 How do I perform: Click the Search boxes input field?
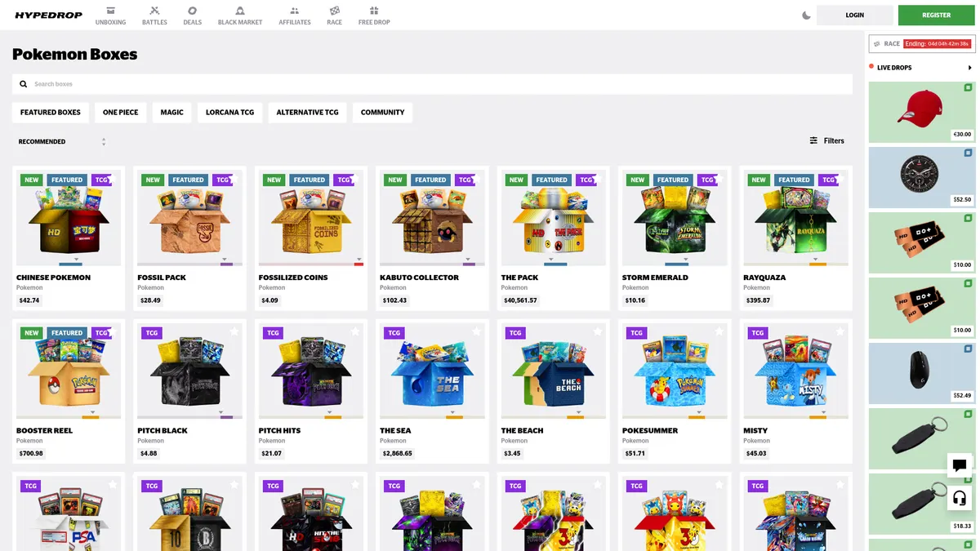(432, 84)
